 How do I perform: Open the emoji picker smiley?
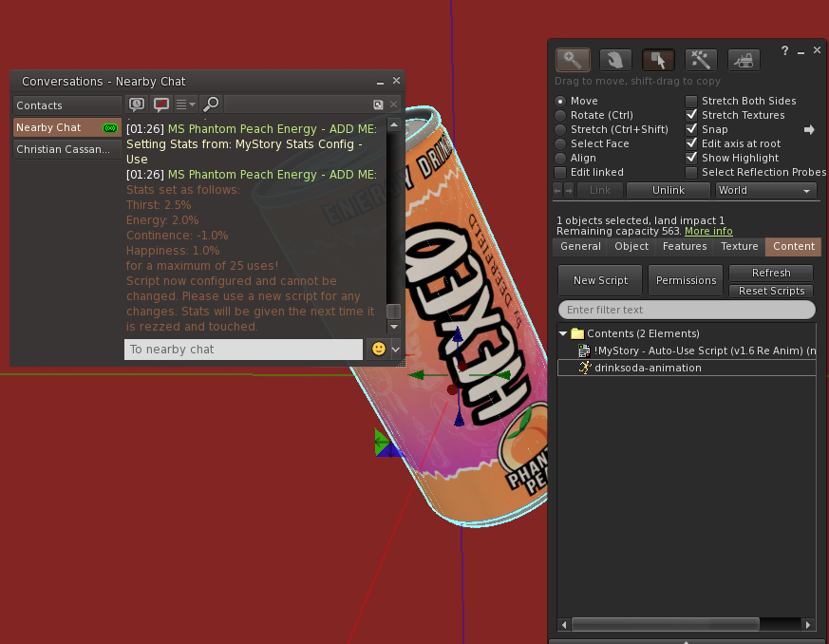[379, 349]
